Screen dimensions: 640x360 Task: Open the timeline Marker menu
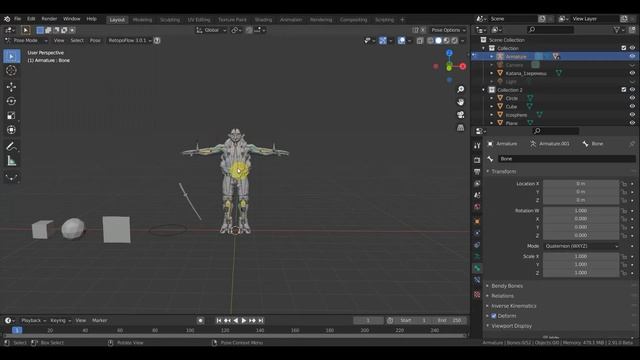(100, 321)
